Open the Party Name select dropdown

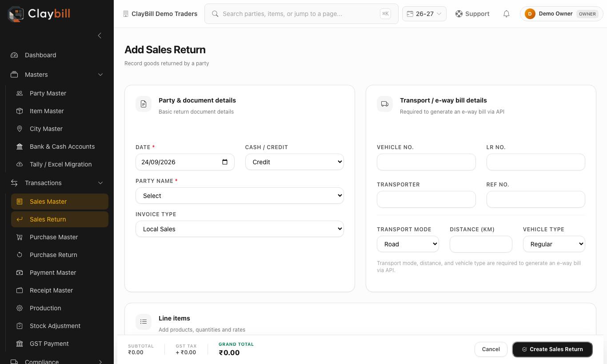240,196
